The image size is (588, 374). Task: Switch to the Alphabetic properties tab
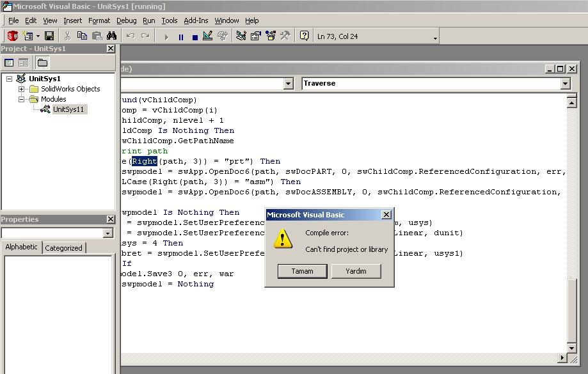pos(21,247)
